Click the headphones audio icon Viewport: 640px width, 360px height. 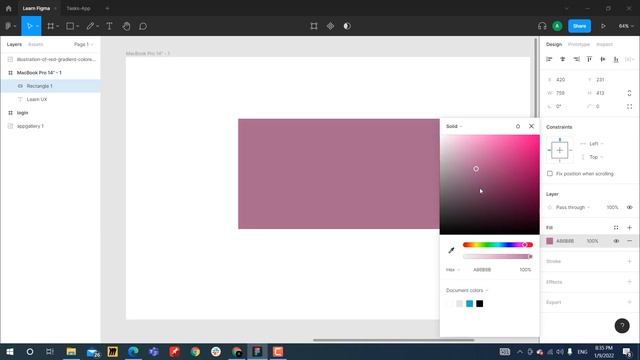point(542,26)
